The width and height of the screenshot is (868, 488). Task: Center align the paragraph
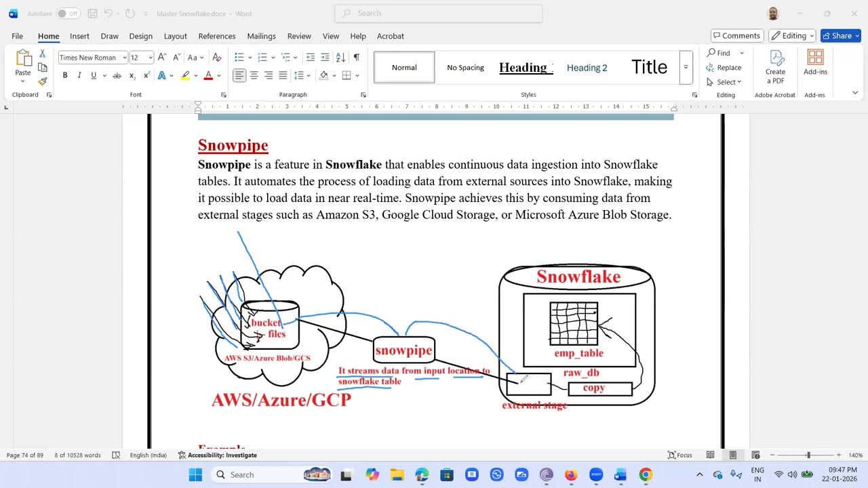(x=254, y=75)
